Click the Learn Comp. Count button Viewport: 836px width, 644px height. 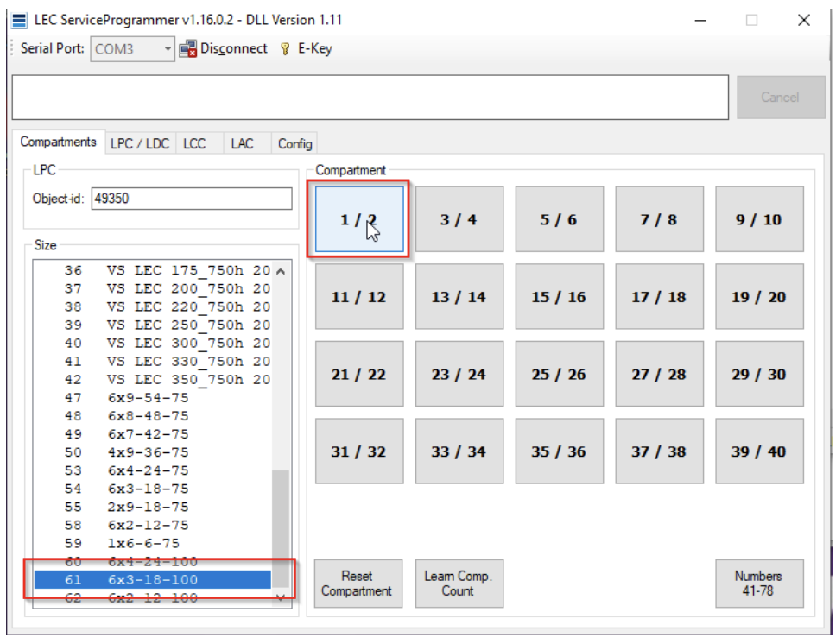pyautogui.click(x=458, y=584)
